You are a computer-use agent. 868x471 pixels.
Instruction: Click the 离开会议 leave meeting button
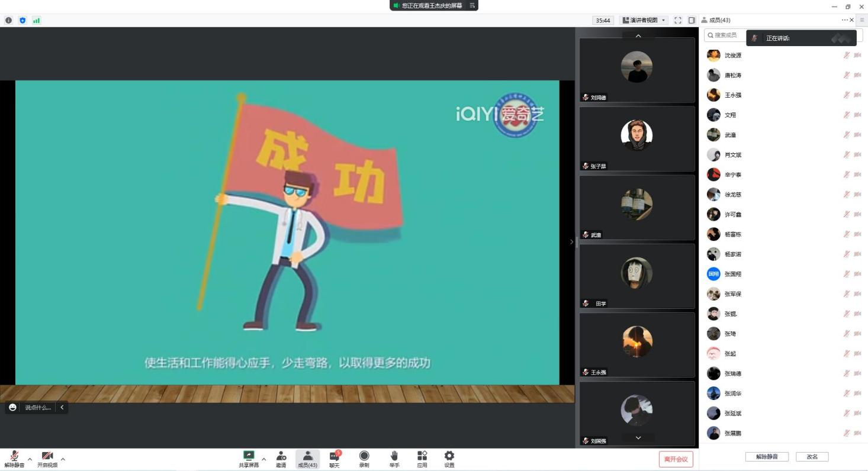[676, 459]
